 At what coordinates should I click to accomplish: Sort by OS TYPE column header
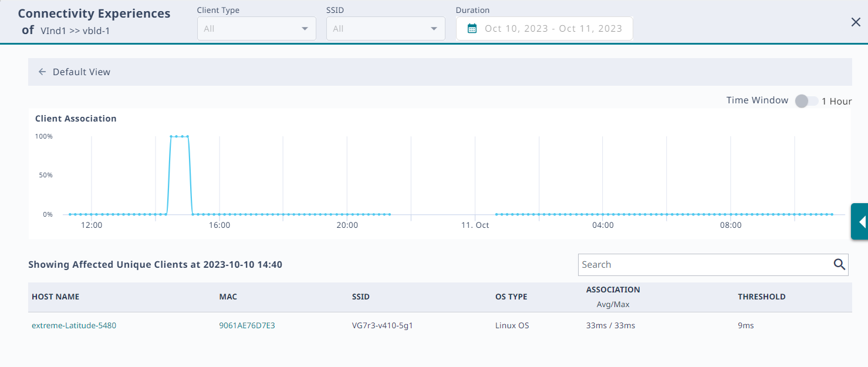pyautogui.click(x=511, y=297)
